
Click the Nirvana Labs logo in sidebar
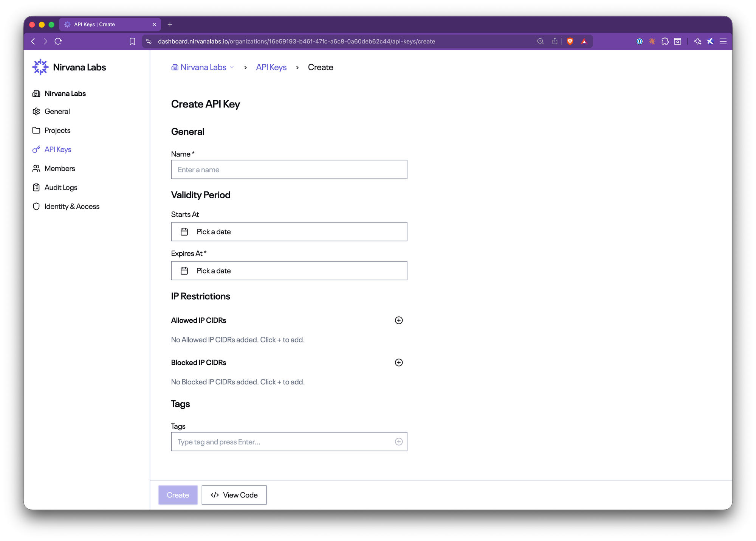point(40,67)
